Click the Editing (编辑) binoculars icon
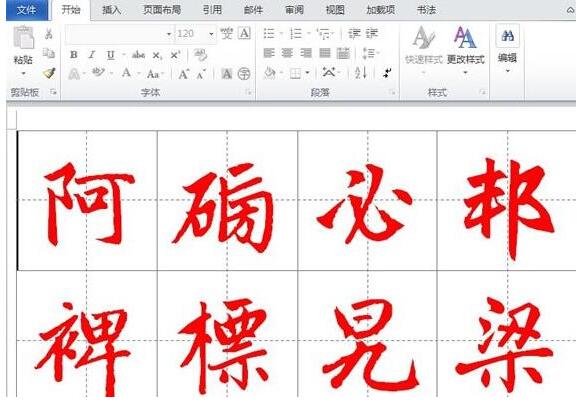 coord(507,36)
